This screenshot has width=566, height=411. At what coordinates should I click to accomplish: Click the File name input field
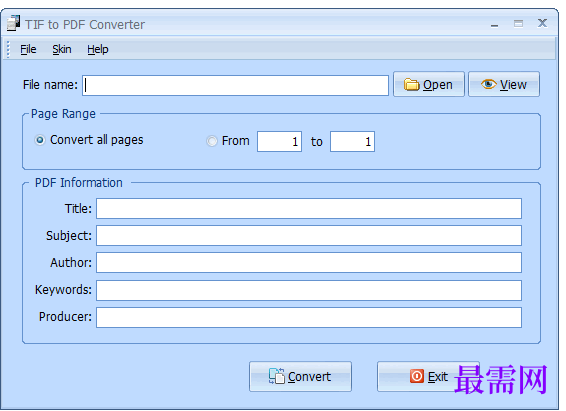pyautogui.click(x=235, y=86)
